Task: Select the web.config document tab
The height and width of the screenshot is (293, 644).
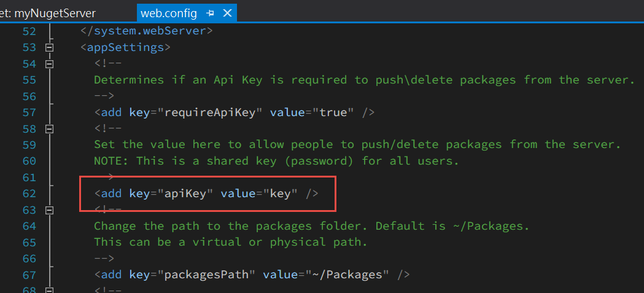Action: pos(169,14)
